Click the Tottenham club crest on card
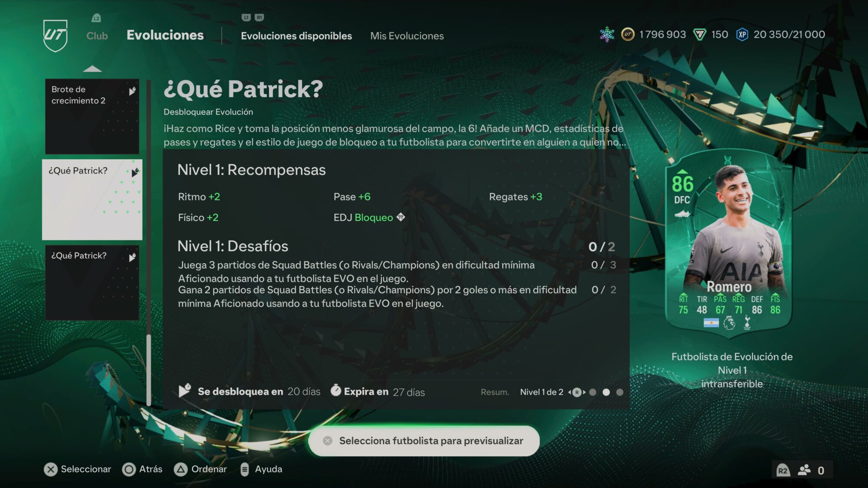The height and width of the screenshot is (488, 868). click(x=747, y=323)
